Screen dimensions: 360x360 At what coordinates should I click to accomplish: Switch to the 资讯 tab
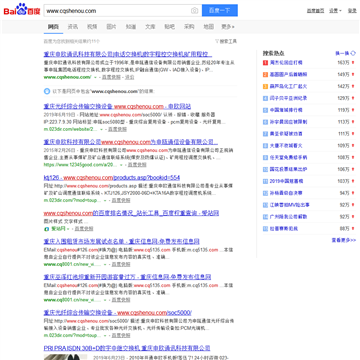pos(73,27)
